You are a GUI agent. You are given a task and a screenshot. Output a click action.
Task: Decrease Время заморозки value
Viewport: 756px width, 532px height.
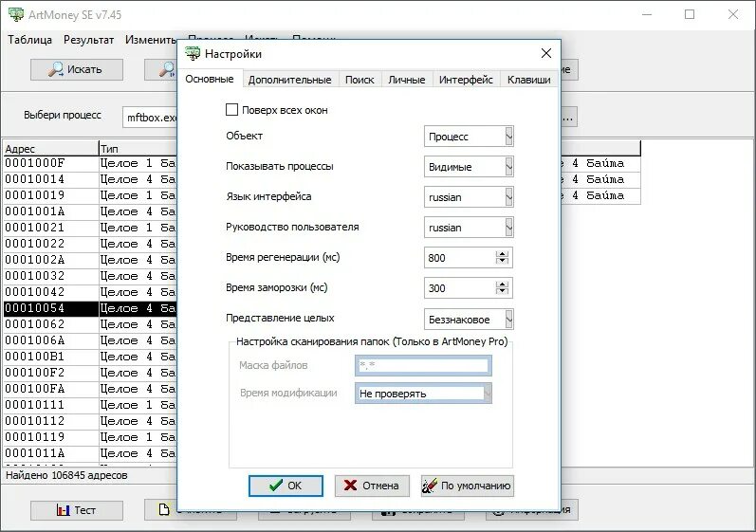point(502,291)
